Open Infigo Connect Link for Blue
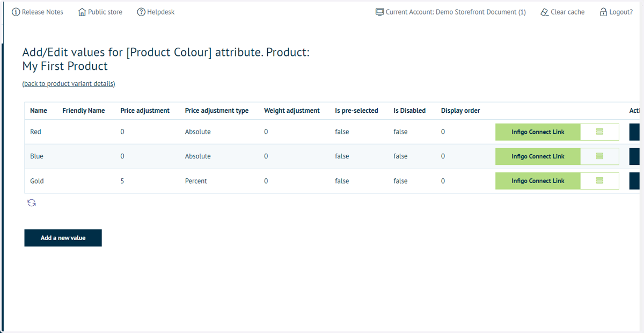 (x=538, y=156)
